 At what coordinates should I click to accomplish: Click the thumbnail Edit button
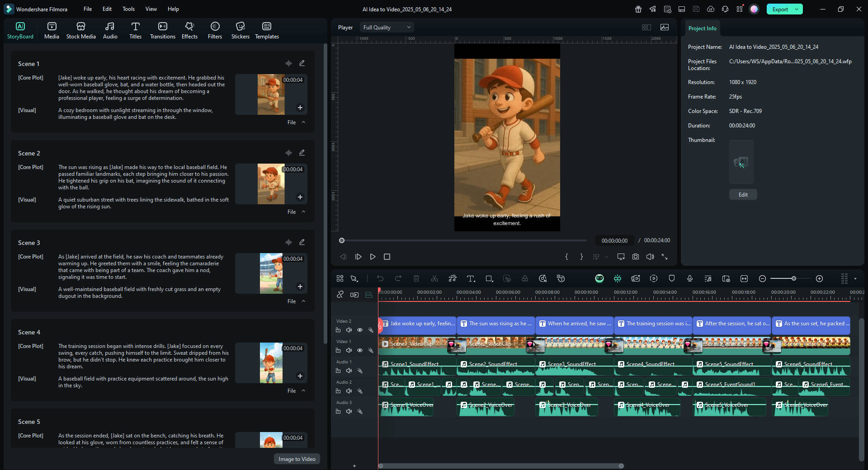pyautogui.click(x=743, y=195)
